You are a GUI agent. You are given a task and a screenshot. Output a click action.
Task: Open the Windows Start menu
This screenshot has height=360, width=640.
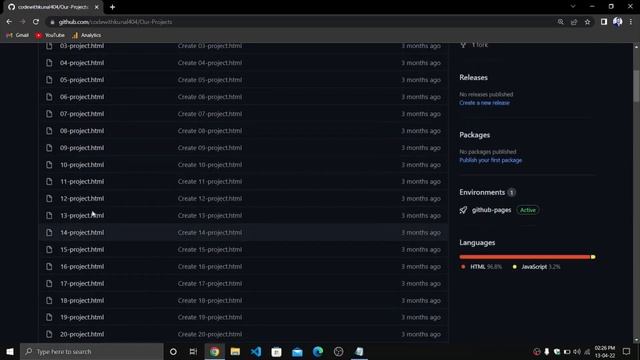[x=10, y=351]
